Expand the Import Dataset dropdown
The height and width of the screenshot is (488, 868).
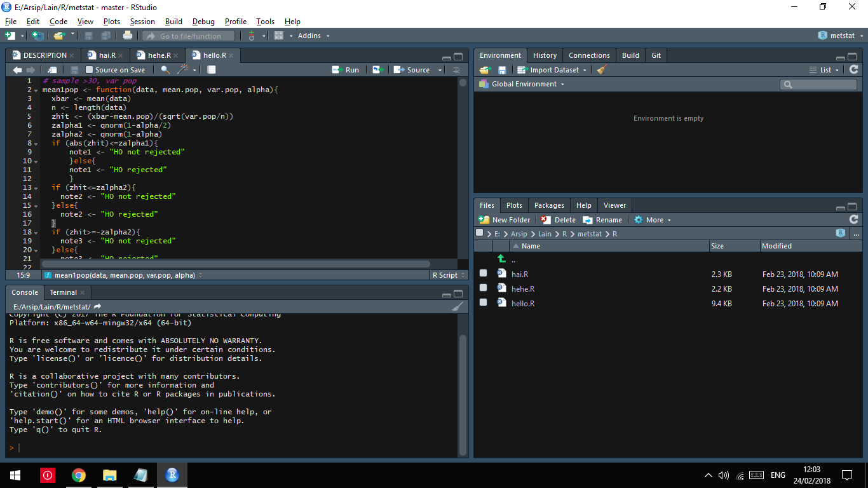(552, 70)
